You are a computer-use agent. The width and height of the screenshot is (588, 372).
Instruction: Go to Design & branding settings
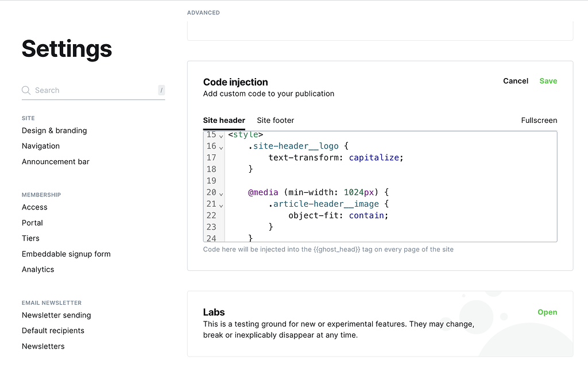click(x=54, y=130)
